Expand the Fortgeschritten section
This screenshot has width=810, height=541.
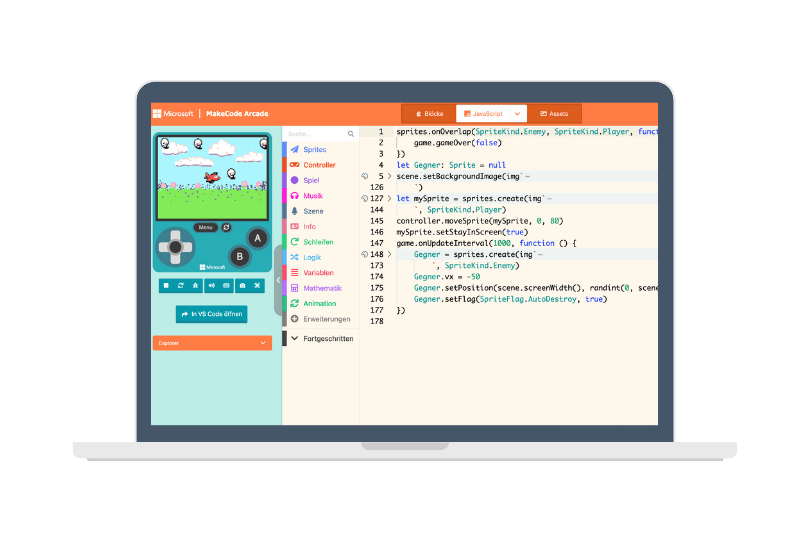coord(320,338)
